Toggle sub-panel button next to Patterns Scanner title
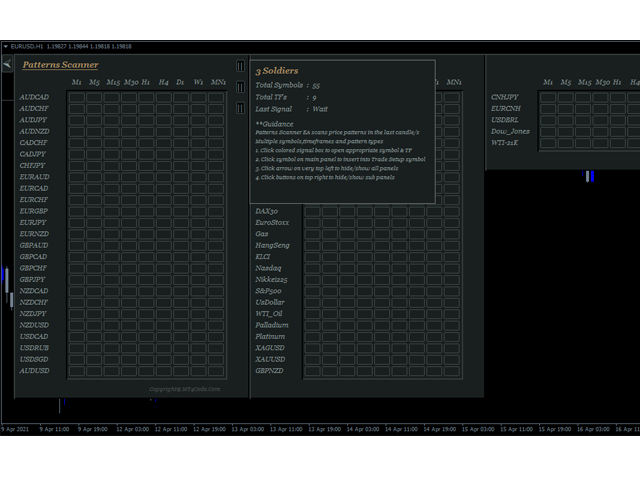640x480 pixels. 240,66
